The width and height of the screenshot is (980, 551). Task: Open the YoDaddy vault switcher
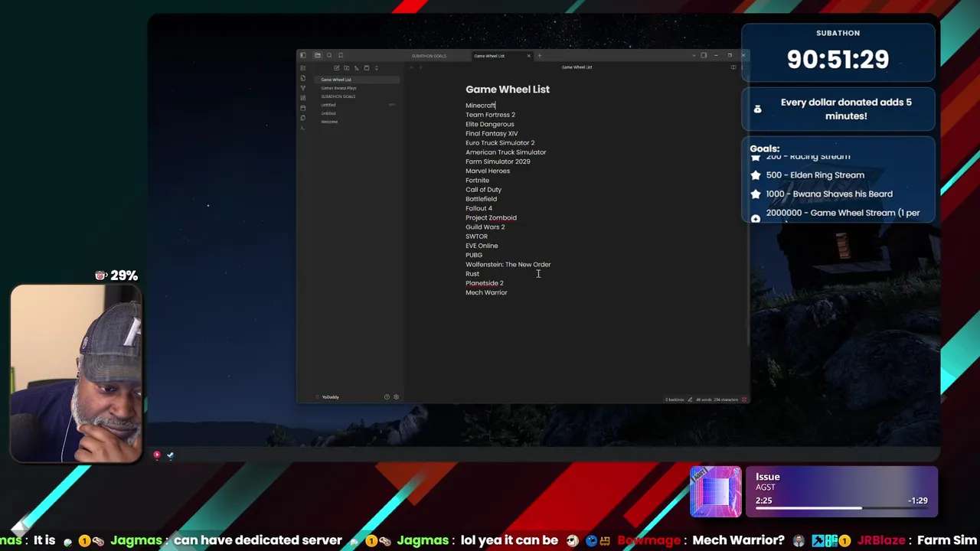(x=330, y=397)
